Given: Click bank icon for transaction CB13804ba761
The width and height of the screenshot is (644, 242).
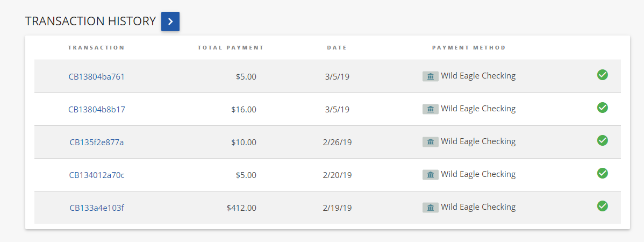Looking at the screenshot, I should tap(430, 76).
